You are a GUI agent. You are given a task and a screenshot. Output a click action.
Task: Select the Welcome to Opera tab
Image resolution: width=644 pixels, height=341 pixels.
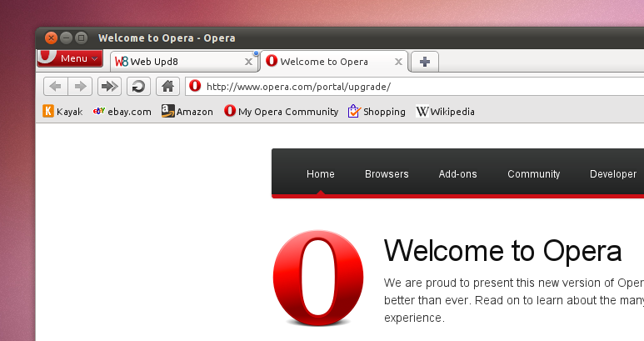pos(334,62)
